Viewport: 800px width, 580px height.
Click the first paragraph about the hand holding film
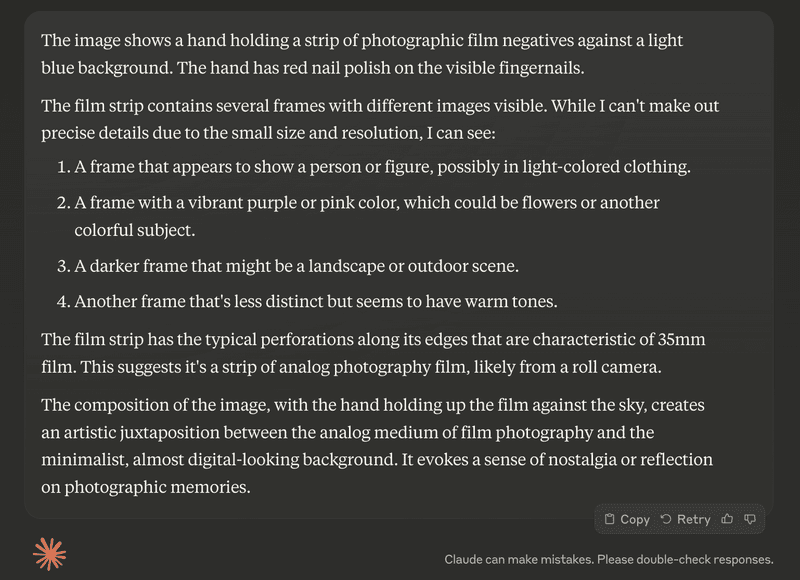pyautogui.click(x=360, y=55)
